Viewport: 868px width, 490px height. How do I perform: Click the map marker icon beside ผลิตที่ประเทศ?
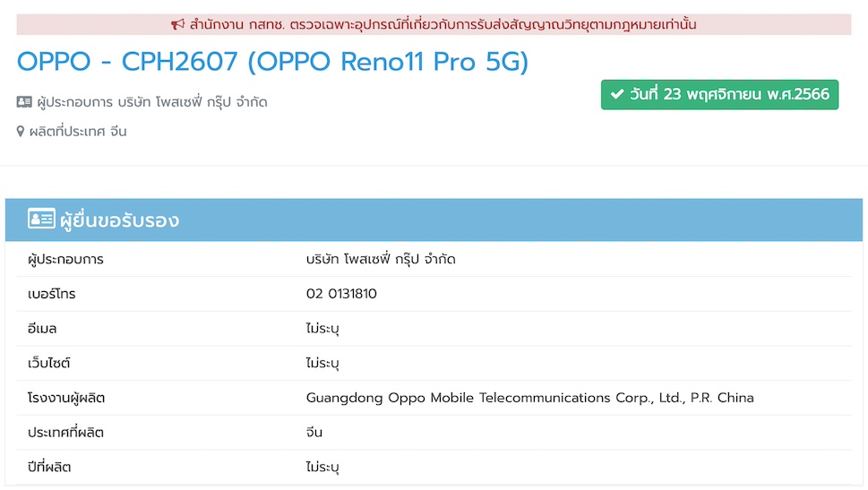pyautogui.click(x=21, y=132)
